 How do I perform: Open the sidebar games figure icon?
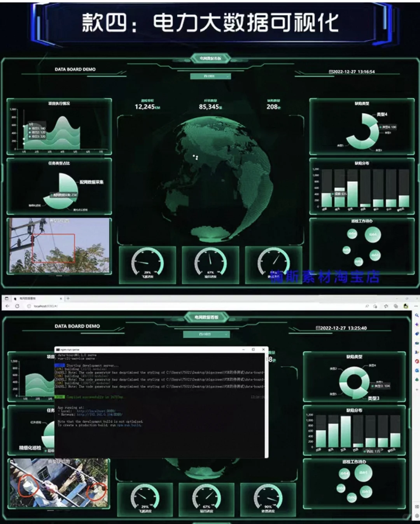point(417,352)
